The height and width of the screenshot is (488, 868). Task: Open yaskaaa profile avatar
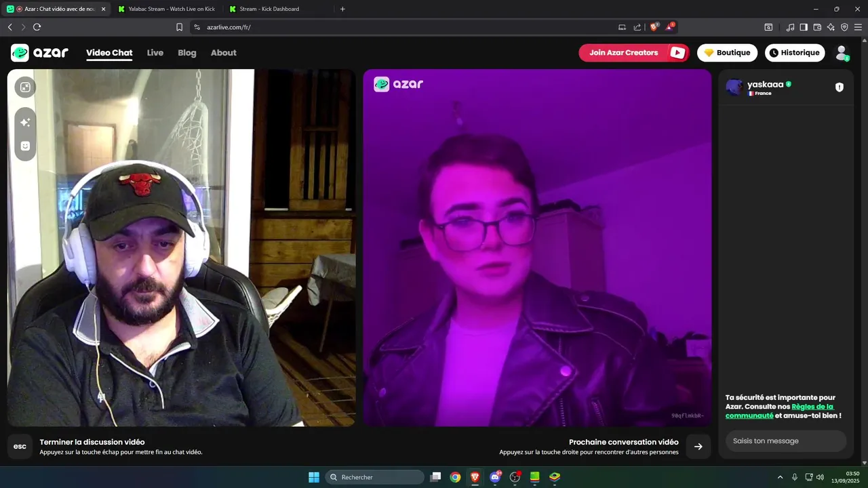coord(734,87)
